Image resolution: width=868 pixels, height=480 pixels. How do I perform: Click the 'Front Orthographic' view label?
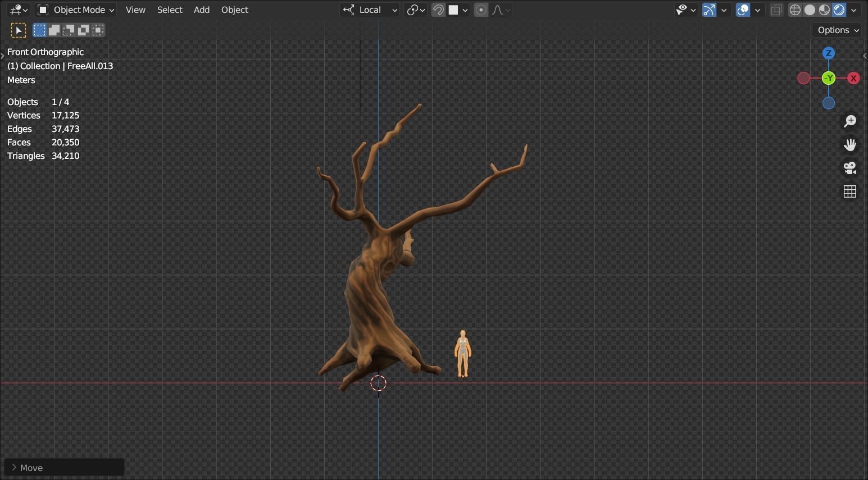[46, 52]
